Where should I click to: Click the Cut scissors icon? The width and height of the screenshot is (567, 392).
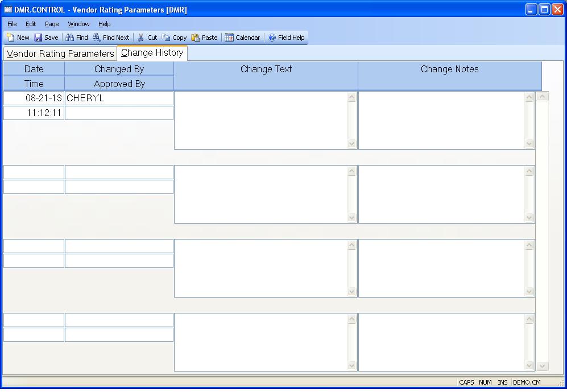[x=141, y=38]
